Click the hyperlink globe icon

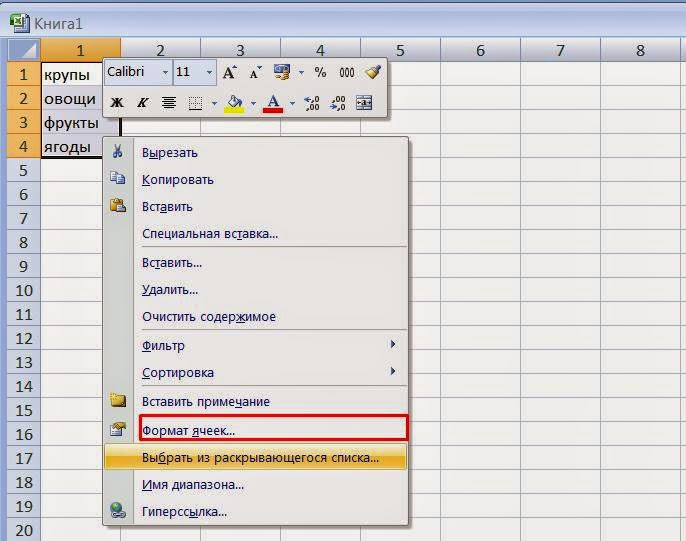tap(118, 510)
